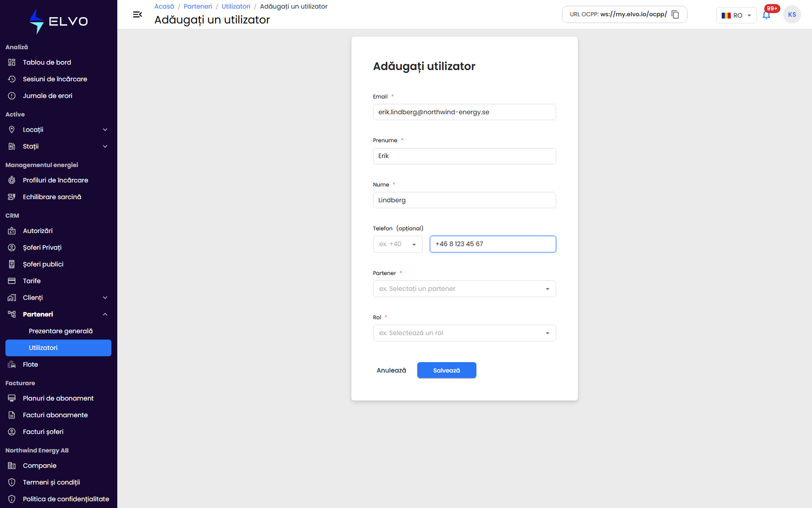Open the Rol selection dropdown
This screenshot has width=812, height=508.
[x=464, y=333]
